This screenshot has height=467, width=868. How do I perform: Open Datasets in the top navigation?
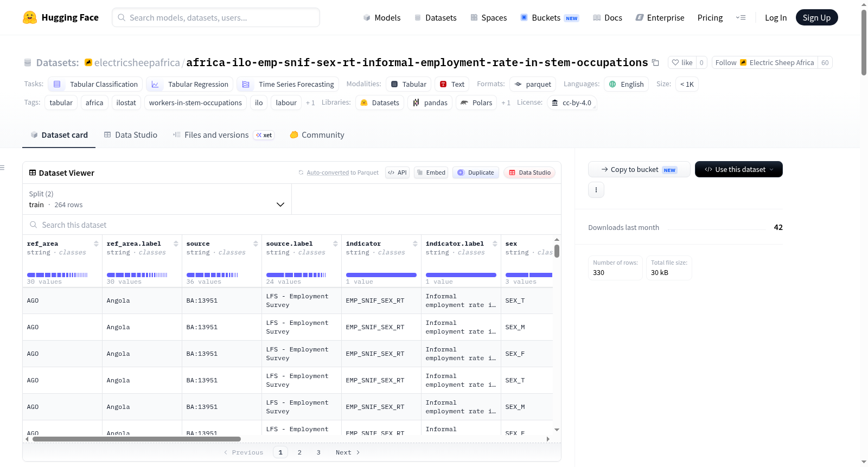pyautogui.click(x=436, y=17)
